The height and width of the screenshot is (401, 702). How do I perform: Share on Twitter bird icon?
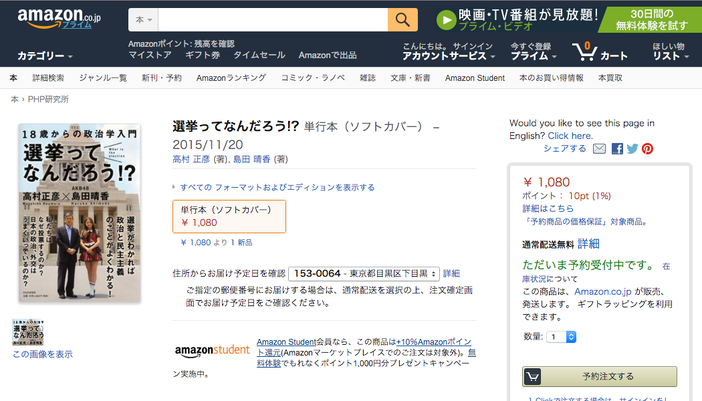pos(632,149)
